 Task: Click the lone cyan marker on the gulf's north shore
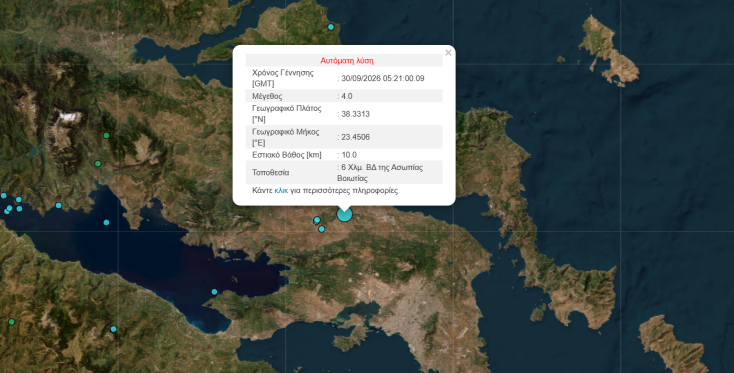tap(59, 205)
